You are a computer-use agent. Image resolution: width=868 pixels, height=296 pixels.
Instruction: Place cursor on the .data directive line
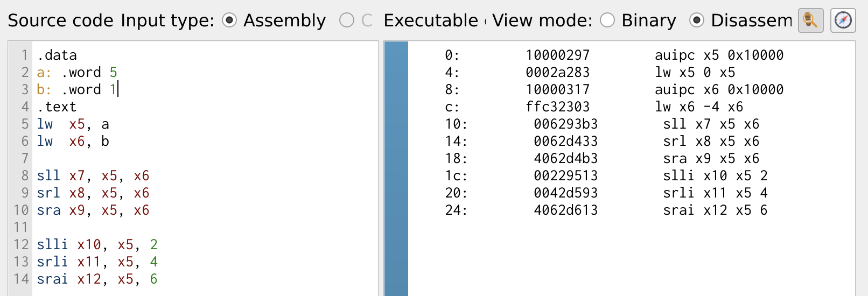[x=57, y=55]
